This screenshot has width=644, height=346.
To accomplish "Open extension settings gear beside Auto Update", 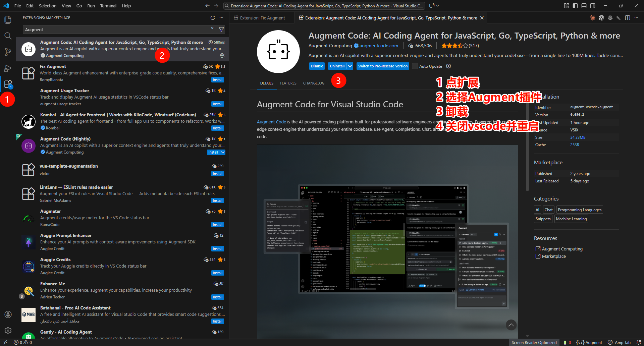I will coord(448,66).
